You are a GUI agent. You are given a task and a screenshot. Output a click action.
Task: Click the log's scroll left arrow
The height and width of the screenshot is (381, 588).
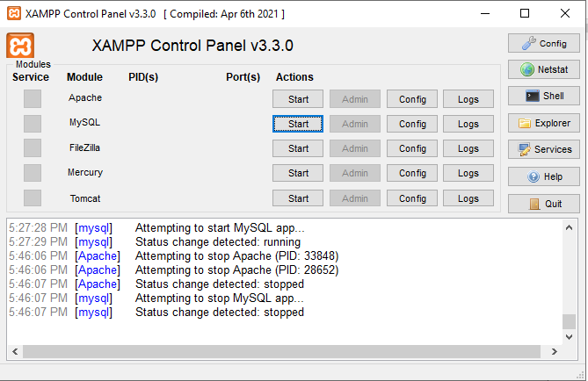coord(15,351)
